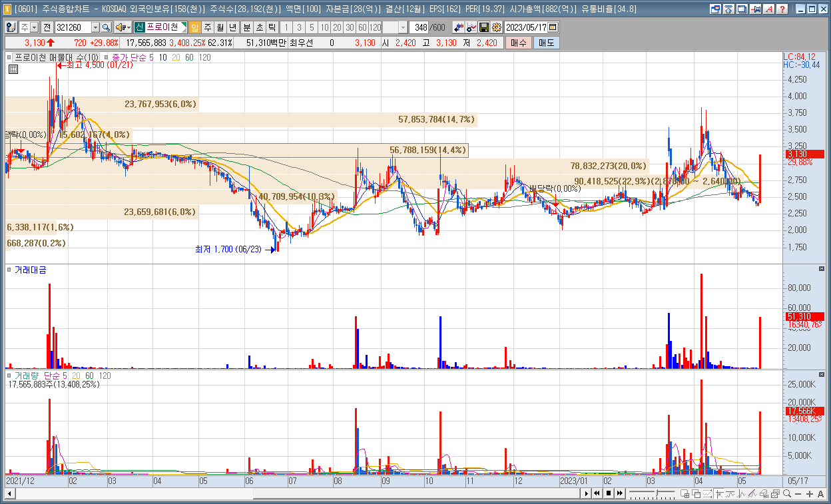The height and width of the screenshot is (504, 831).
Task: Select the 60 interval button
Action: [x=362, y=27]
